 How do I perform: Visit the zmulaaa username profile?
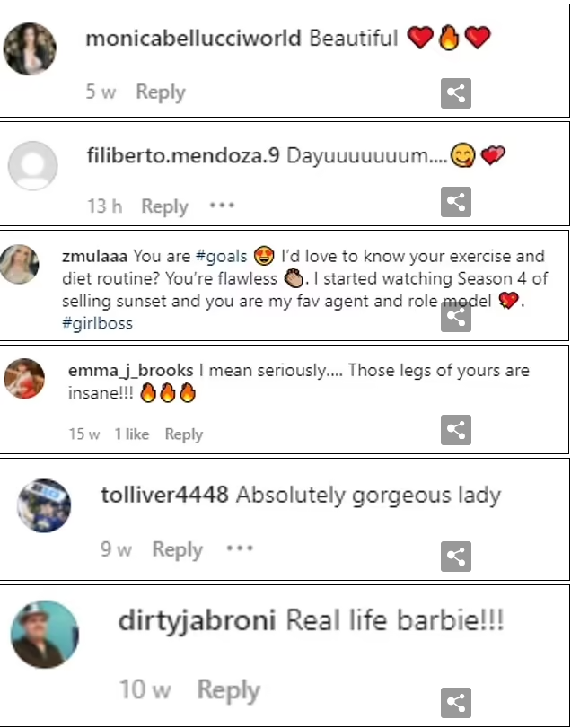(x=94, y=257)
